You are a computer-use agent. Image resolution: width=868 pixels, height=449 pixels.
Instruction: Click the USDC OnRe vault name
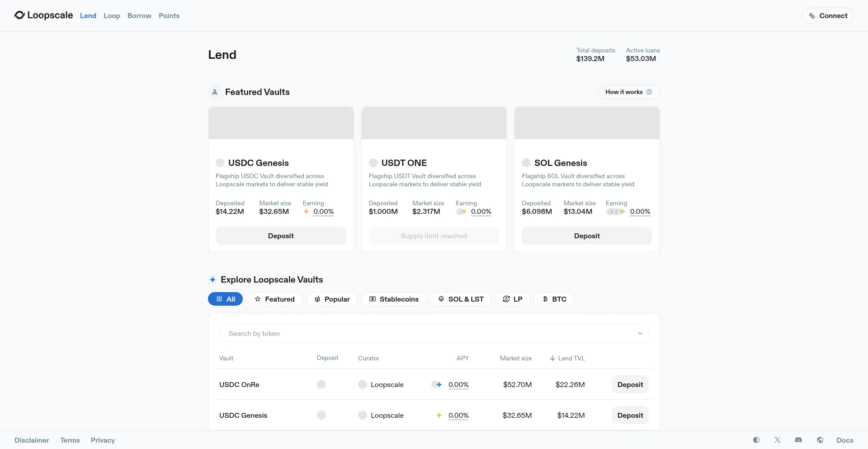239,384
